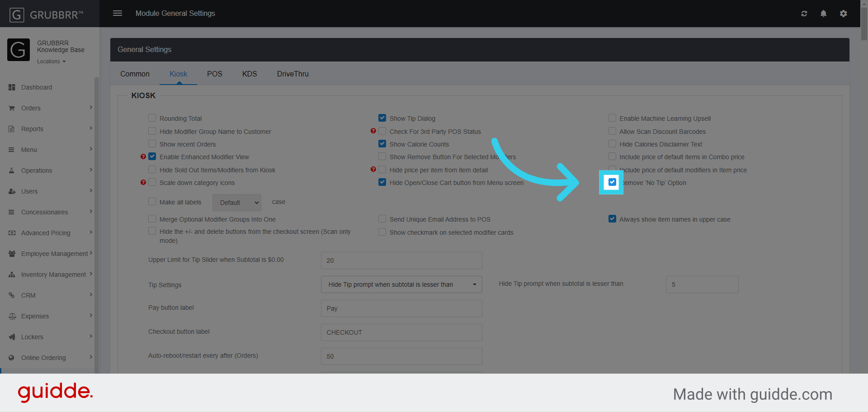Expand the Users sidebar chevron
The height and width of the screenshot is (412, 868).
[91, 191]
